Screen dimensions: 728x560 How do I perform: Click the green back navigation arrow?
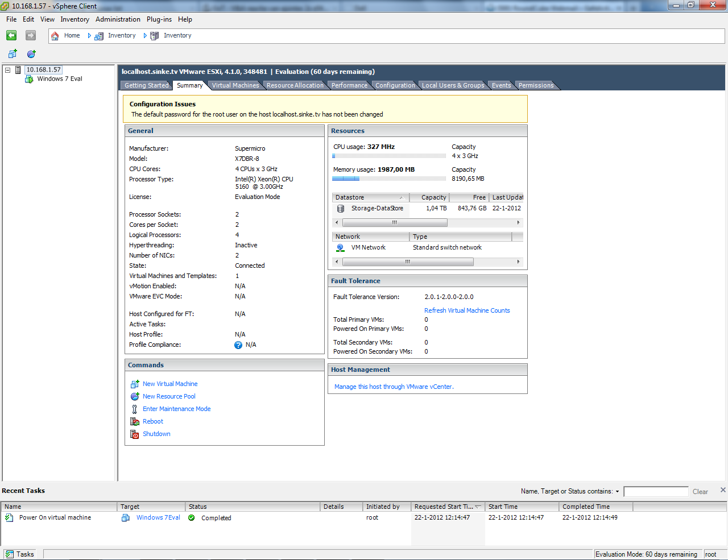(11, 35)
